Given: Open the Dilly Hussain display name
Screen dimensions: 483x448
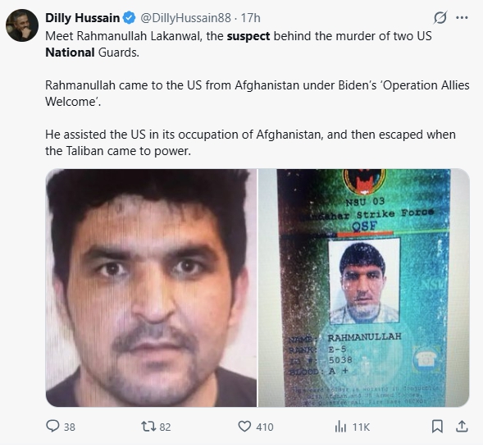Looking at the screenshot, I should point(82,18).
